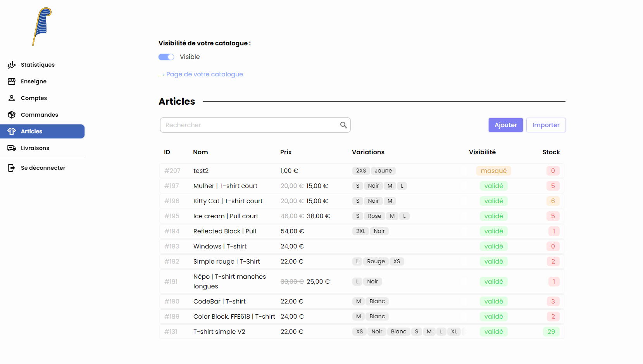Viewport: 643px width, 364px height.
Task: Select the Articles t-shirt icon
Action: point(12,131)
